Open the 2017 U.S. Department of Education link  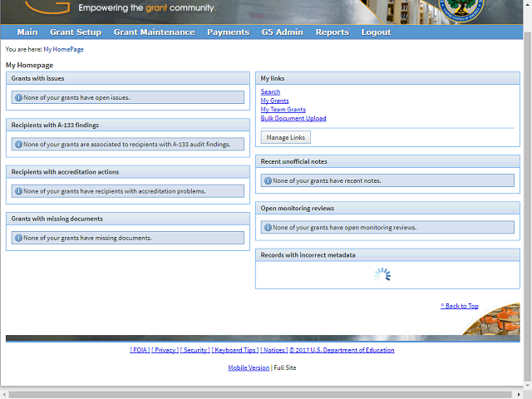point(342,350)
